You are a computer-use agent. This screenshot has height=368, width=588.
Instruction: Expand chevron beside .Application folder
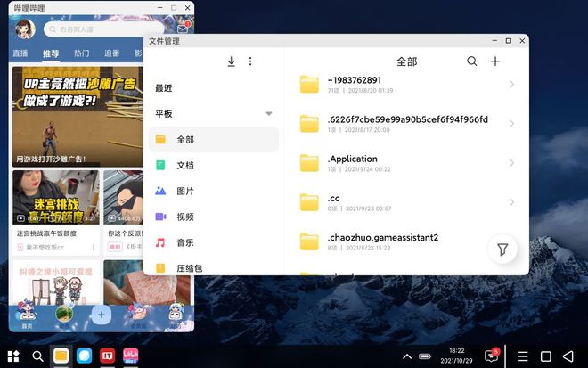pyautogui.click(x=512, y=163)
